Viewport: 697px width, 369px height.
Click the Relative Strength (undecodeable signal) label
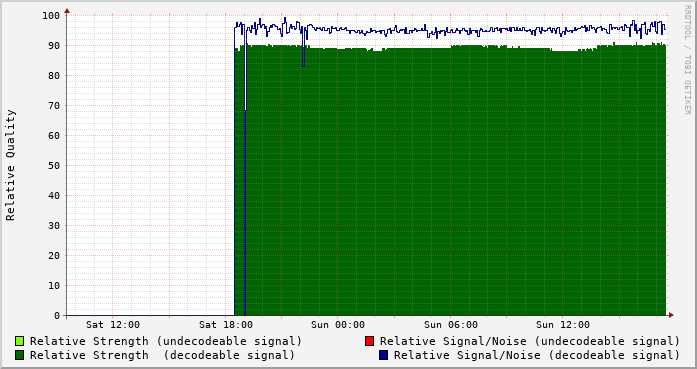click(166, 341)
